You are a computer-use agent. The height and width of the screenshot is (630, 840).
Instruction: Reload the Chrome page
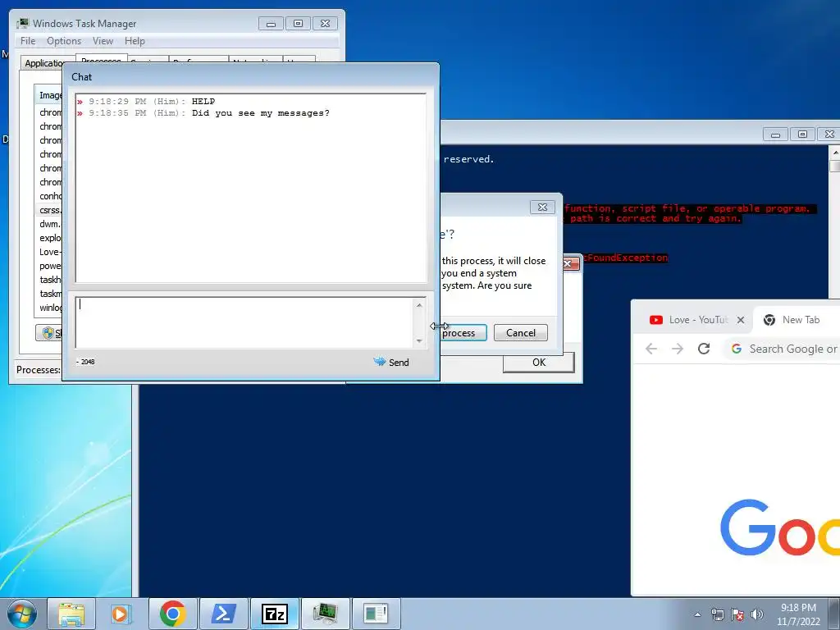pyautogui.click(x=703, y=349)
